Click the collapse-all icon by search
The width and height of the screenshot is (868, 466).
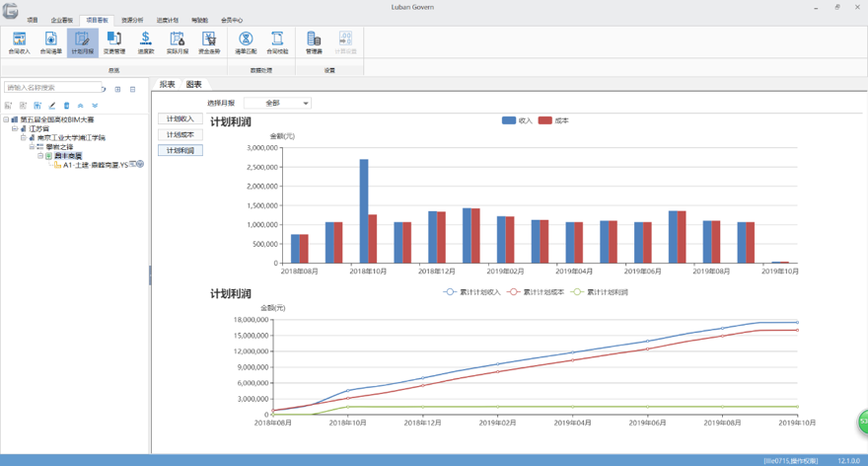[x=133, y=89]
